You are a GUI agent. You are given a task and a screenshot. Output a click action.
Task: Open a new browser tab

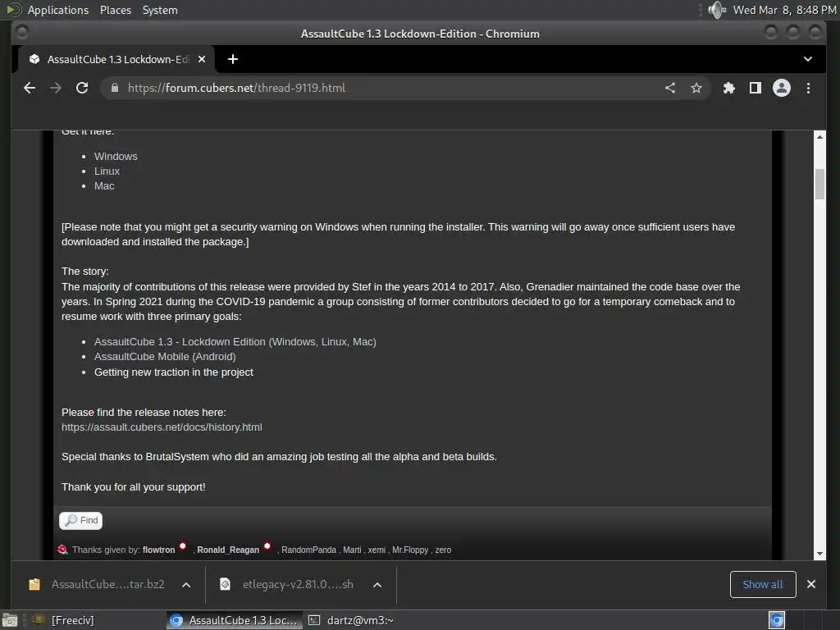(x=232, y=59)
